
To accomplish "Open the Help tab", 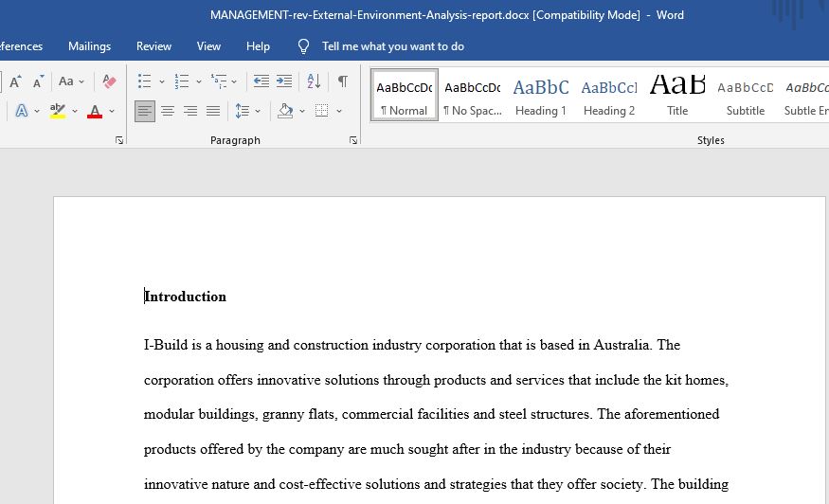I will [x=258, y=46].
